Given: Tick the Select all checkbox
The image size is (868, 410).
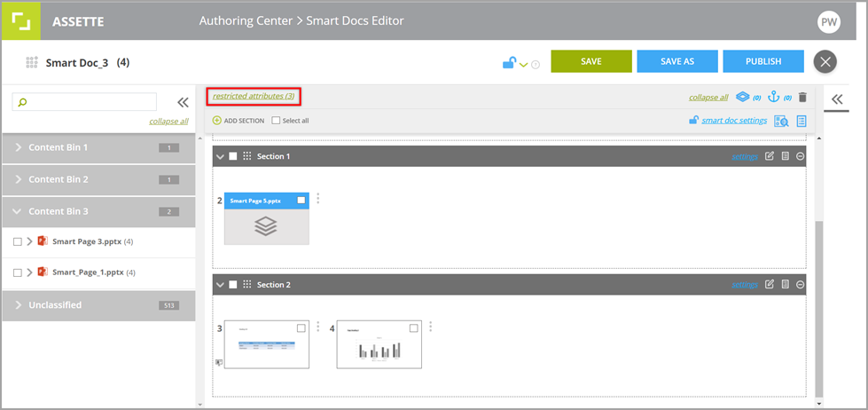Looking at the screenshot, I should point(276,120).
